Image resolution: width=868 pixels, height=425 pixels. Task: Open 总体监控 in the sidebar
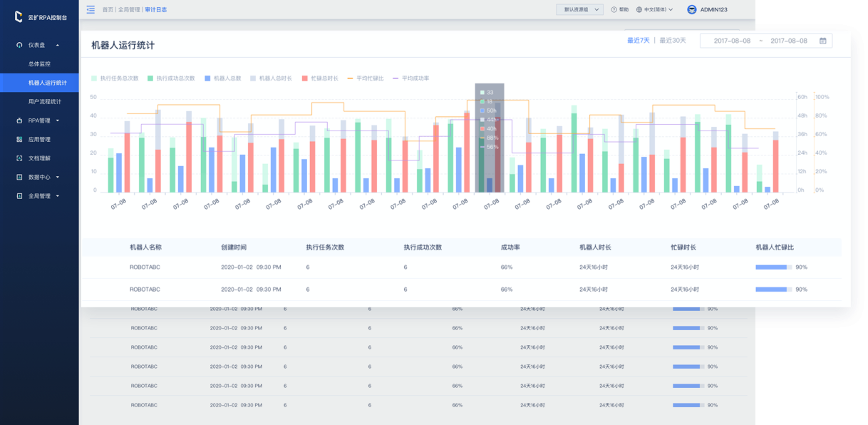point(39,64)
